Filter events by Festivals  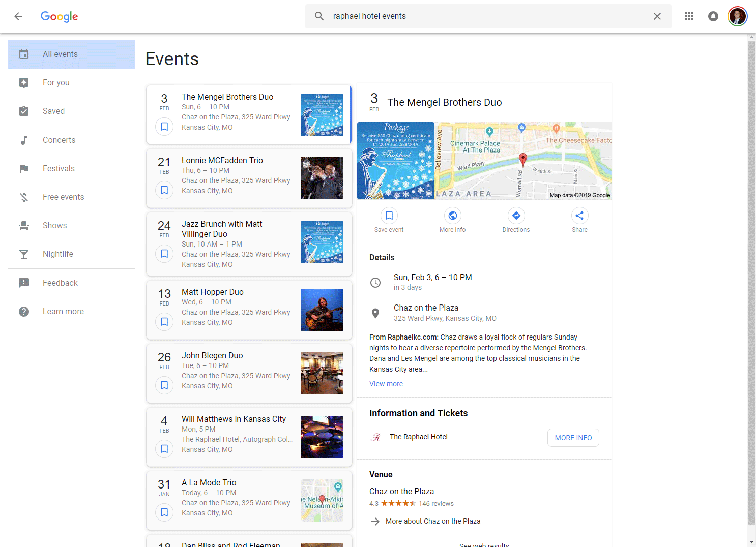[71, 169]
